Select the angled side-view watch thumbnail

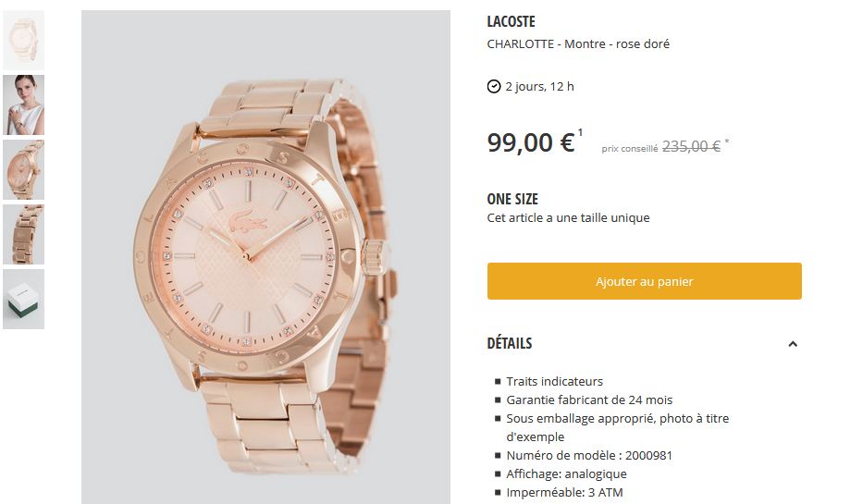coord(24,169)
